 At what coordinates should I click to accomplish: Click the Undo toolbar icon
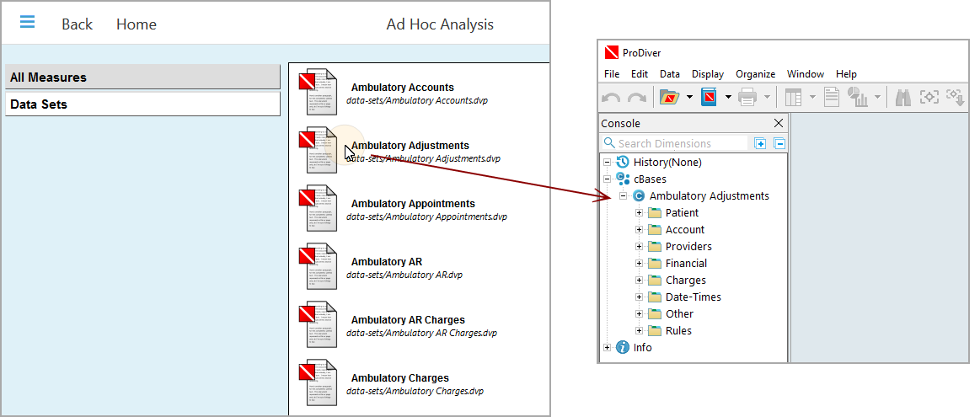click(611, 97)
